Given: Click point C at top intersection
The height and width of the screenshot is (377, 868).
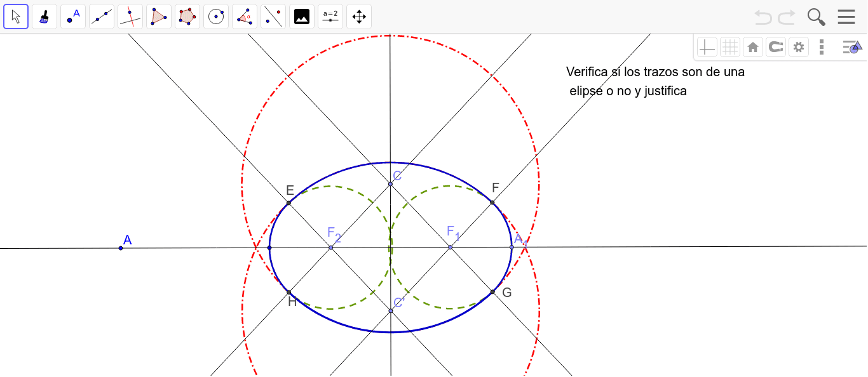Looking at the screenshot, I should point(390,184).
